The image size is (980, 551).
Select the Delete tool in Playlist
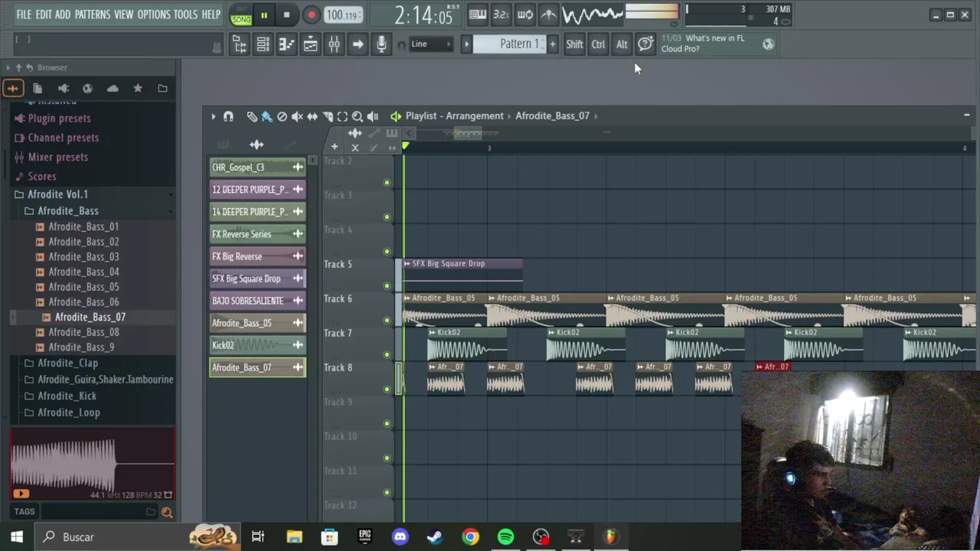click(x=282, y=116)
